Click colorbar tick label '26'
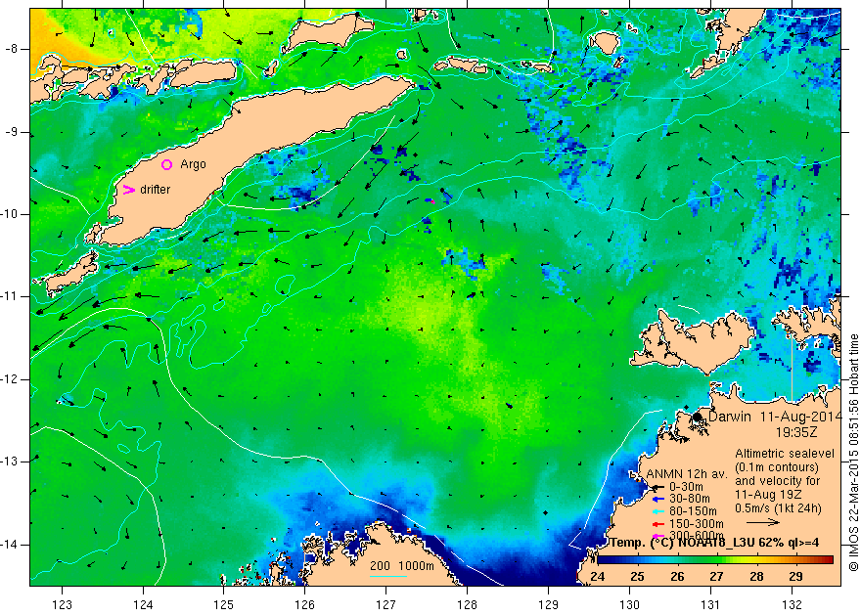861x616 pixels. (677, 577)
